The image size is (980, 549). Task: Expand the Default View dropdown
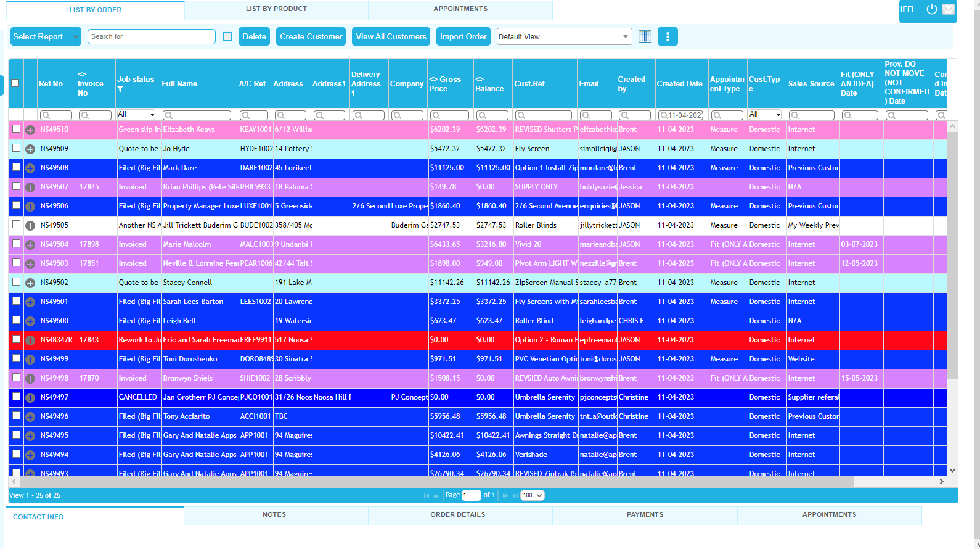pyautogui.click(x=564, y=36)
